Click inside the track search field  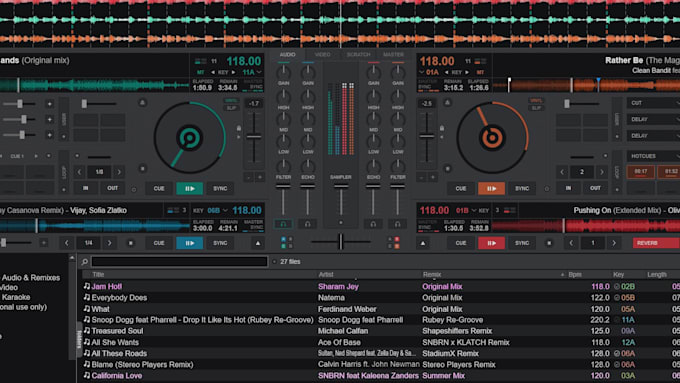tap(180, 261)
